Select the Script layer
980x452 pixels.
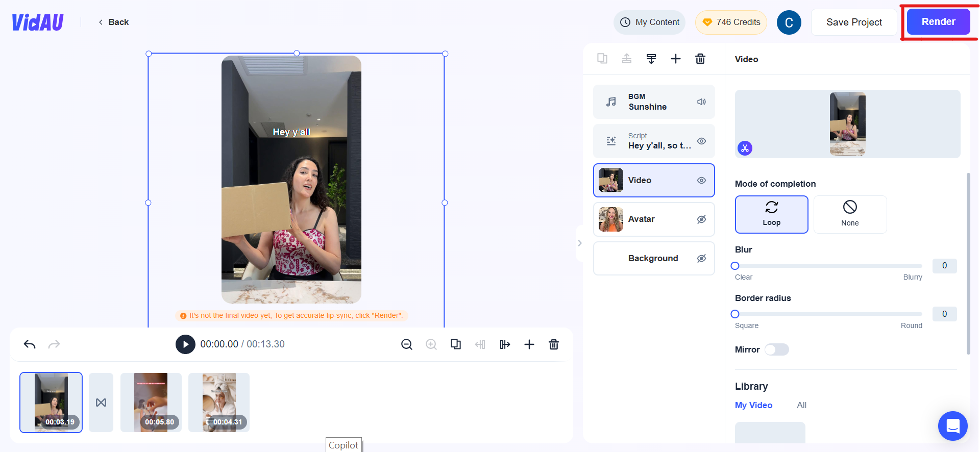tap(654, 141)
